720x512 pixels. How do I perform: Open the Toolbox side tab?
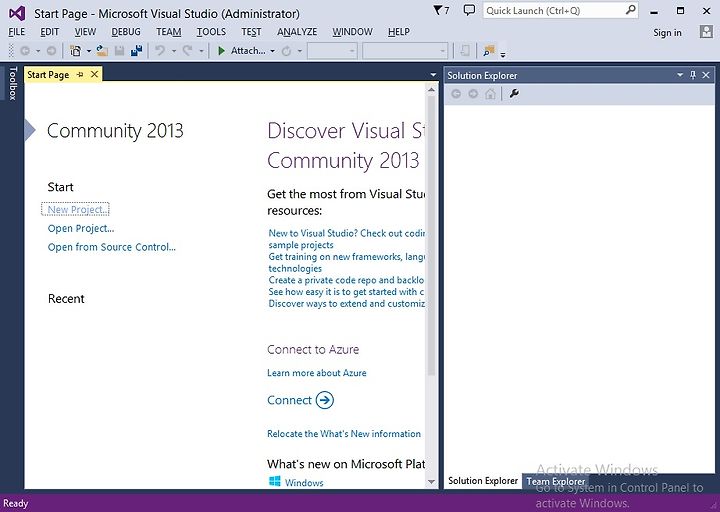pyautogui.click(x=13, y=83)
